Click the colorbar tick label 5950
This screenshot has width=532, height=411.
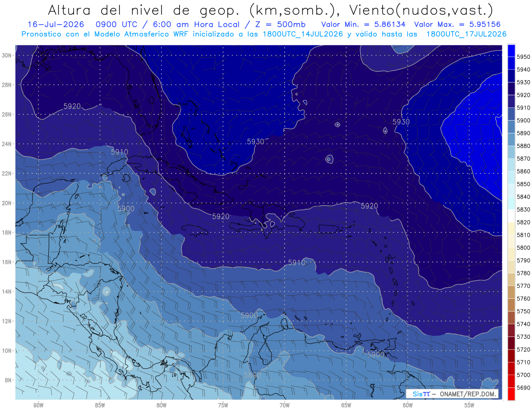[x=523, y=57]
